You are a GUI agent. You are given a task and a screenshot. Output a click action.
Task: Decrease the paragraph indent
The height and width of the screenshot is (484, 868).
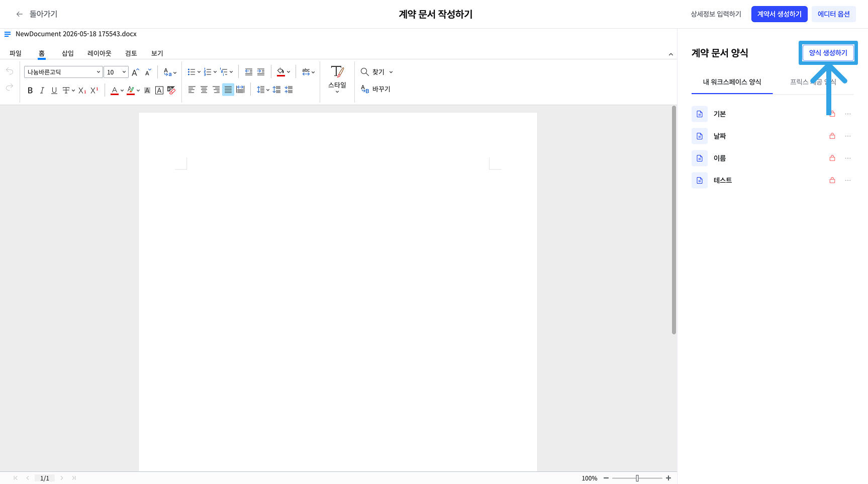(248, 72)
